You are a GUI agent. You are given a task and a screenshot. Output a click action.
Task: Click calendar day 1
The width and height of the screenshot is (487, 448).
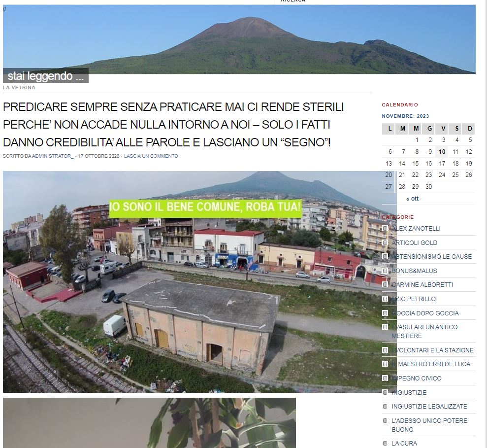(x=417, y=140)
